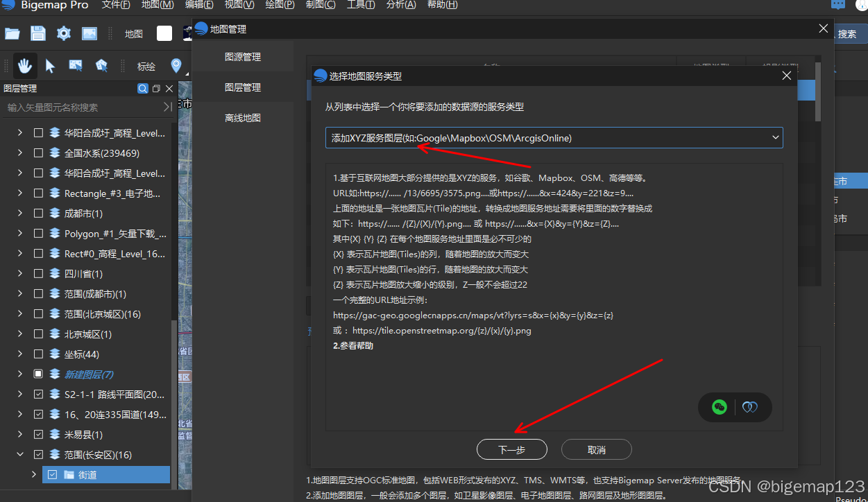868x502 pixels.
Task: Expand the 街道 folder node
Action: pyautogui.click(x=33, y=475)
